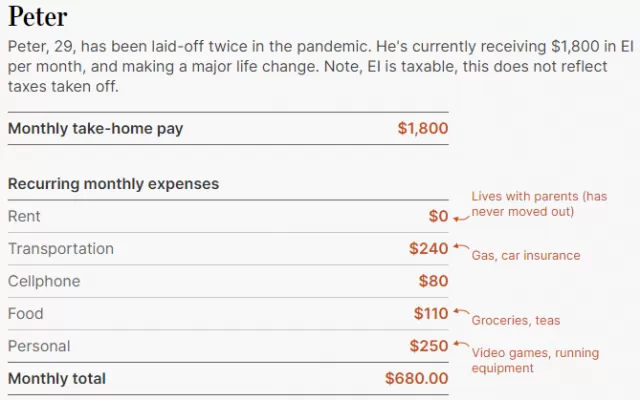
Task: Select the Rent row label
Action: click(x=24, y=216)
